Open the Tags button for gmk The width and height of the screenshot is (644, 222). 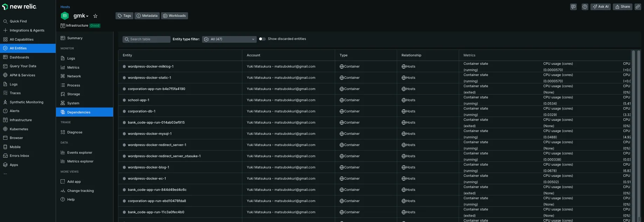pos(124,16)
